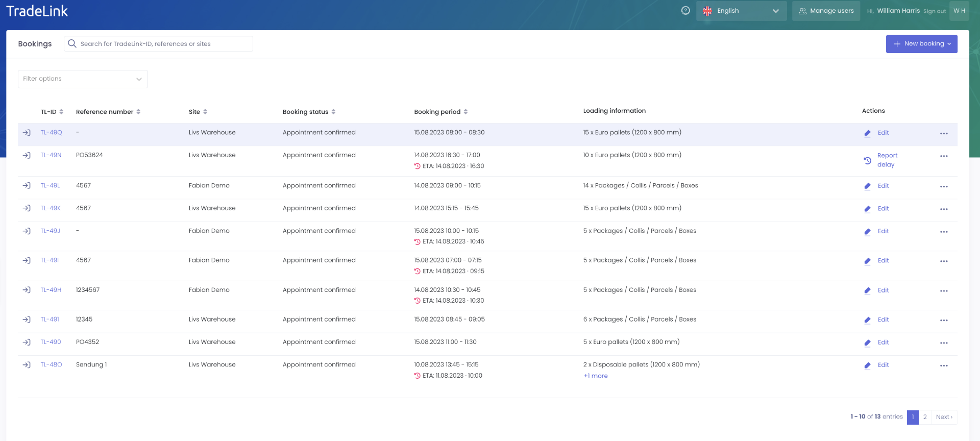Open three-dots menu for booking TL-49L
The image size is (980, 441).
[943, 186]
